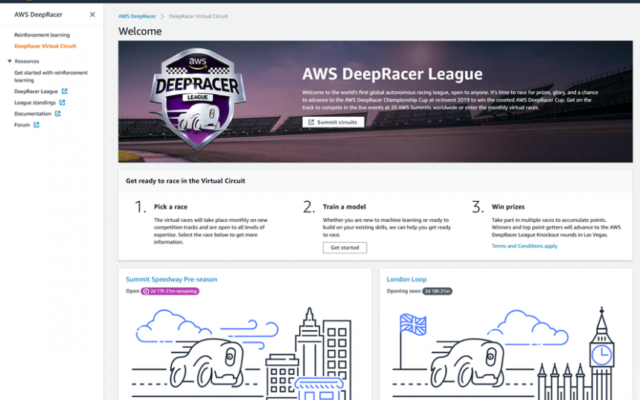This screenshot has height=400, width=640.
Task: Click Get ready to race heading
Action: click(185, 181)
